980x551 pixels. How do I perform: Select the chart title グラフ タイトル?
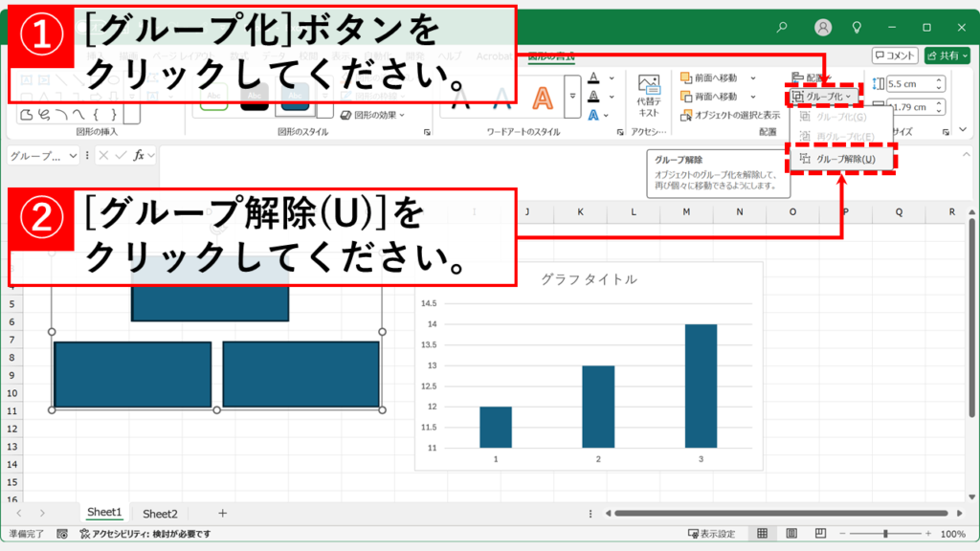coord(589,279)
